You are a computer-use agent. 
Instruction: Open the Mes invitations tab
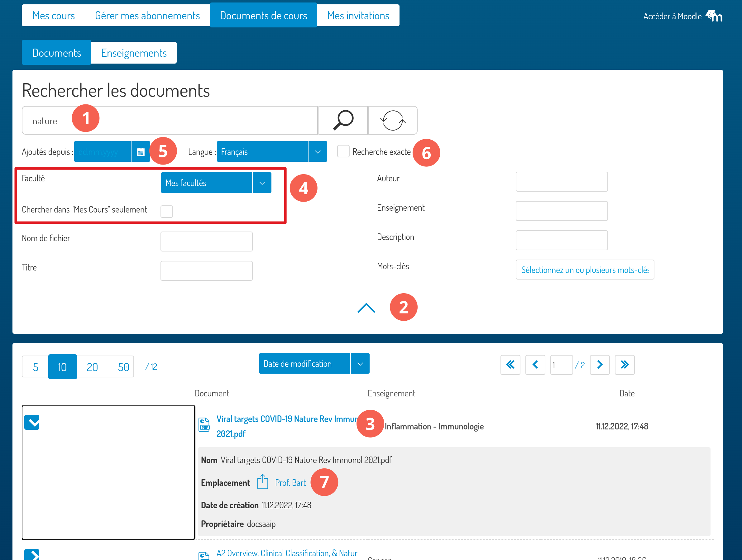[x=358, y=16]
